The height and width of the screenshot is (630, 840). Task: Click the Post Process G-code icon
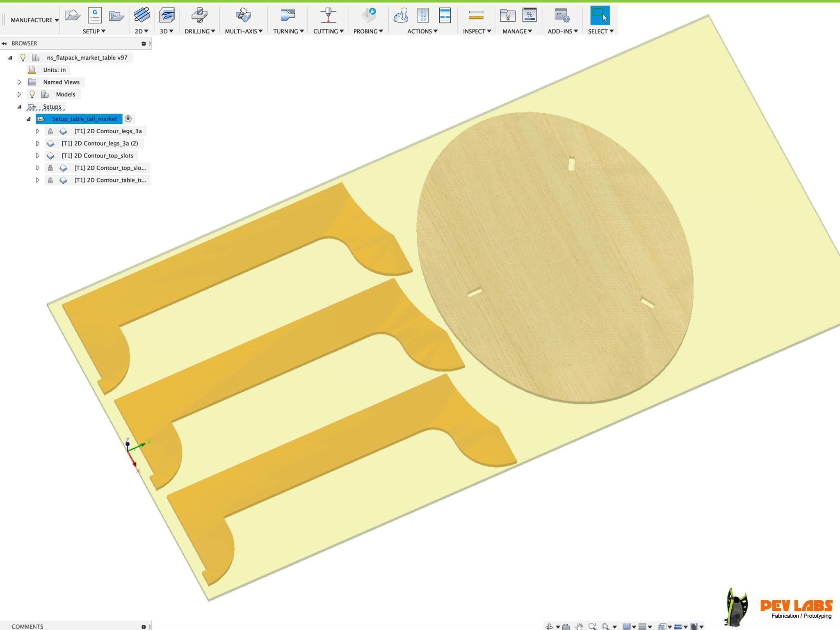point(423,16)
